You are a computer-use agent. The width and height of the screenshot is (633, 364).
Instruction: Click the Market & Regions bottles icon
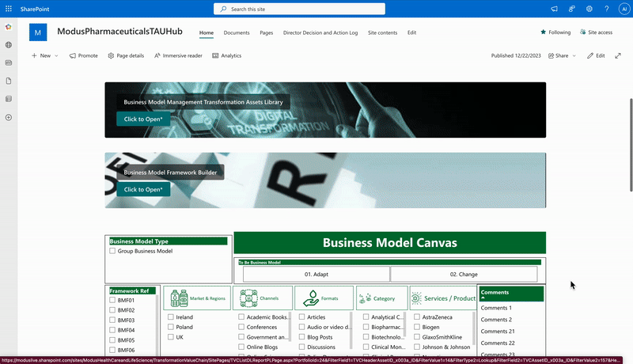coord(179,298)
